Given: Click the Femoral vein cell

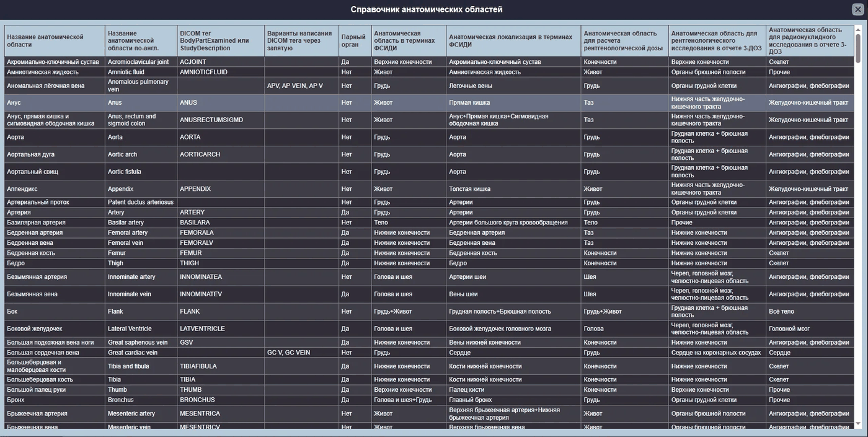Looking at the screenshot, I should 141,243.
